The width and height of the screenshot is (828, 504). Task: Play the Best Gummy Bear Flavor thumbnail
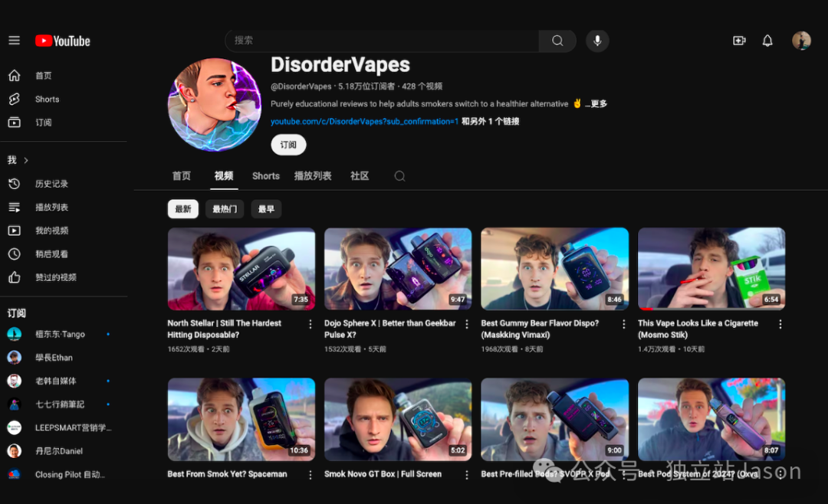[x=554, y=269]
